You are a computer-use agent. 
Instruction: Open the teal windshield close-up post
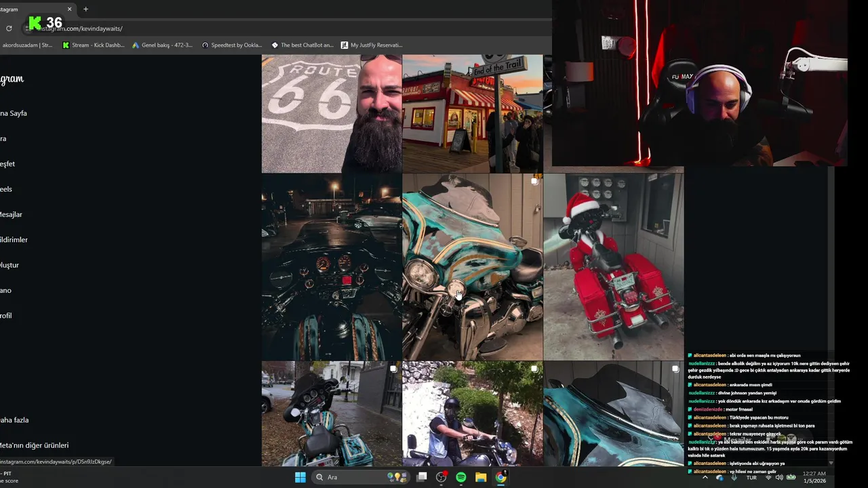(x=614, y=413)
